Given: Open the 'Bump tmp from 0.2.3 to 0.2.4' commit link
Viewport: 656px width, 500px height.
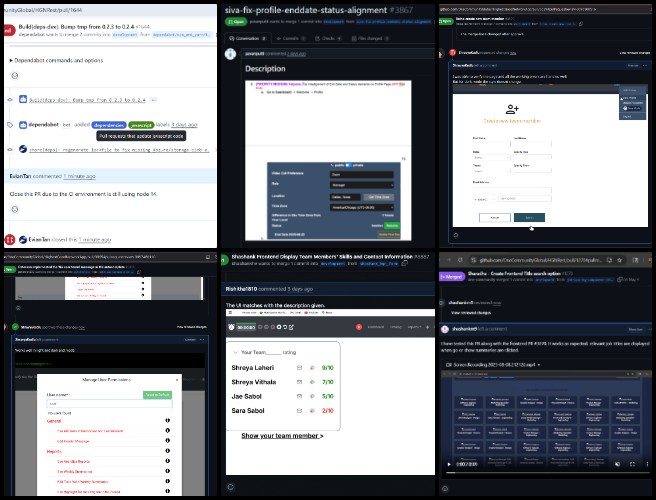Looking at the screenshot, I should pos(87,100).
